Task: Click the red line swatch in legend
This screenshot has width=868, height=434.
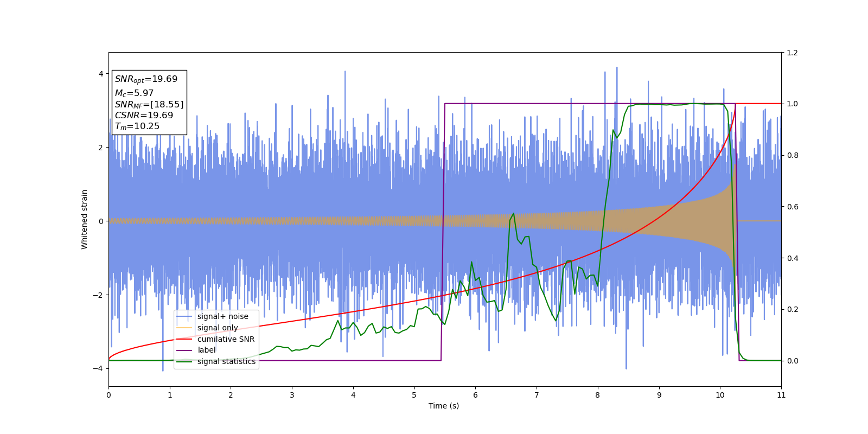Action: pyautogui.click(x=185, y=339)
